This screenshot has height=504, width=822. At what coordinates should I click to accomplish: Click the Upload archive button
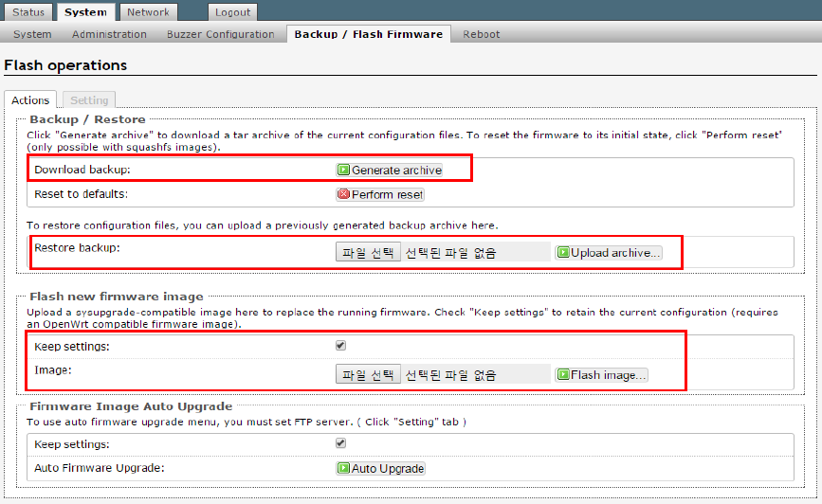(x=609, y=253)
